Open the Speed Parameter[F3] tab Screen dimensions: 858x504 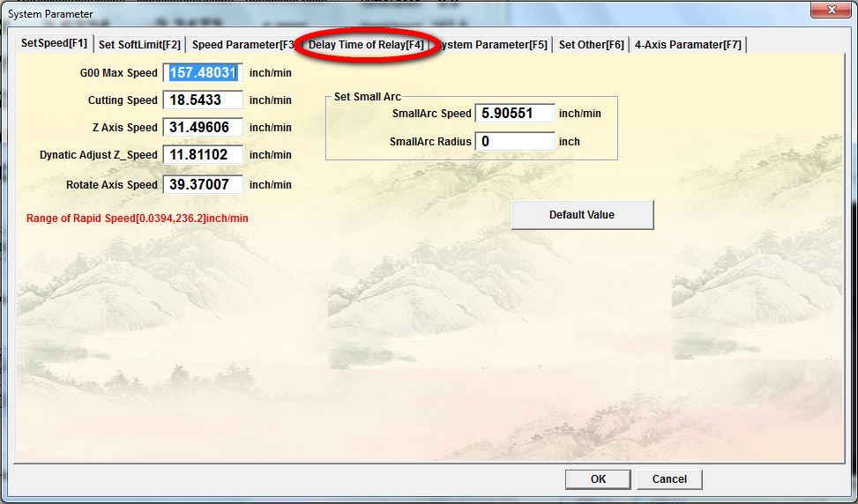click(x=244, y=45)
